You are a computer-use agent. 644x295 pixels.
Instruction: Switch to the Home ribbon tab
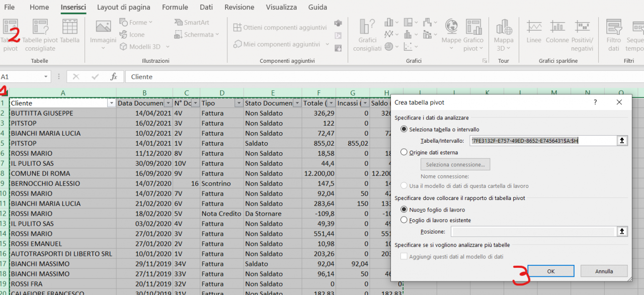39,7
